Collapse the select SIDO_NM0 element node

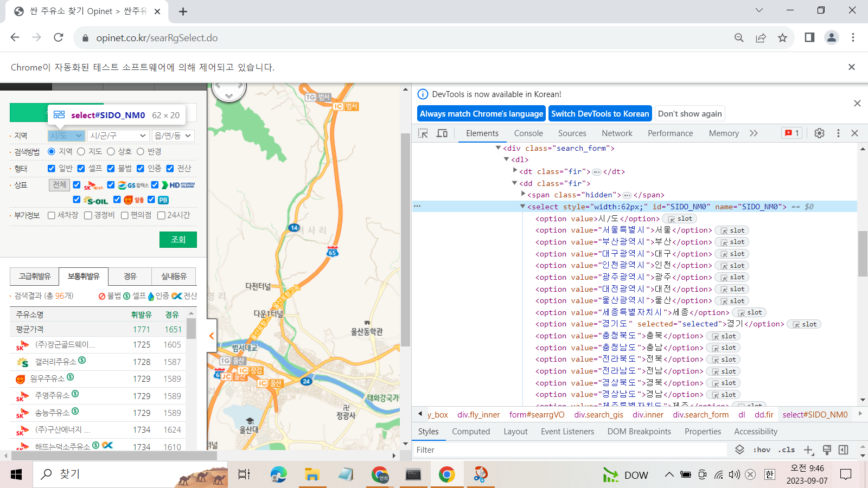(522, 207)
